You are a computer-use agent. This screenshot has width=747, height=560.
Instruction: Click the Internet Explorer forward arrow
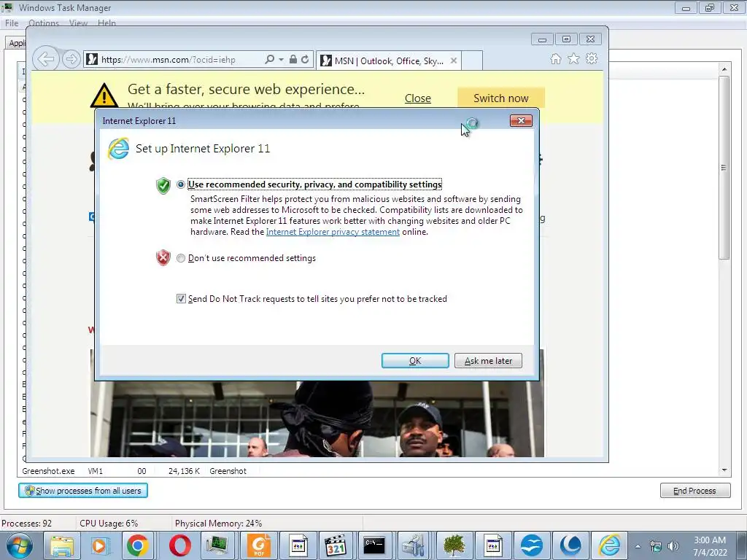(x=71, y=59)
